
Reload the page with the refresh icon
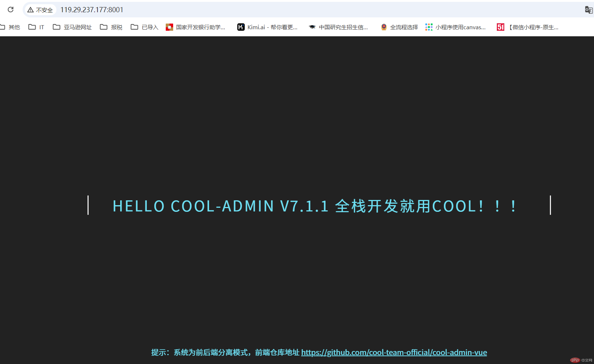(x=10, y=10)
